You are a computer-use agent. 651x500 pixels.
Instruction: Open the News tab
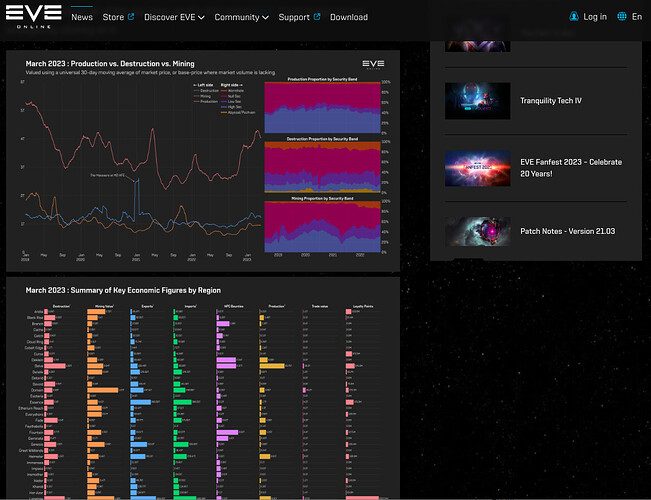pyautogui.click(x=82, y=17)
